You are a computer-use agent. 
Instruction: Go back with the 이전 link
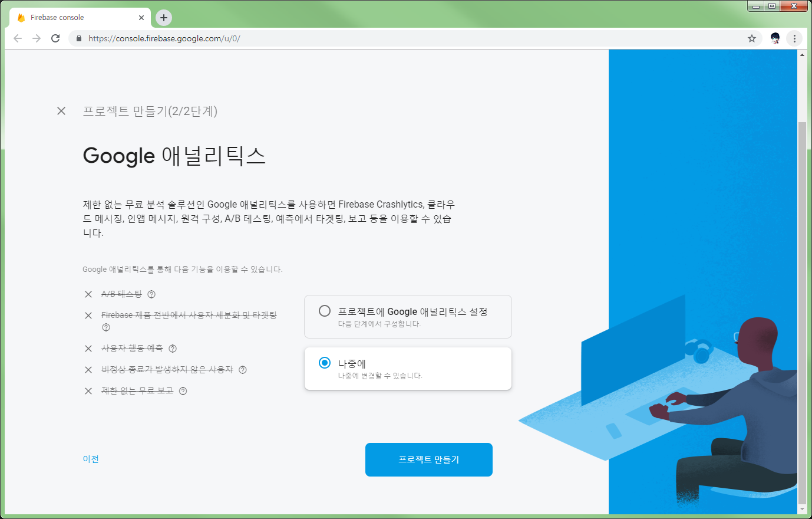coord(91,459)
